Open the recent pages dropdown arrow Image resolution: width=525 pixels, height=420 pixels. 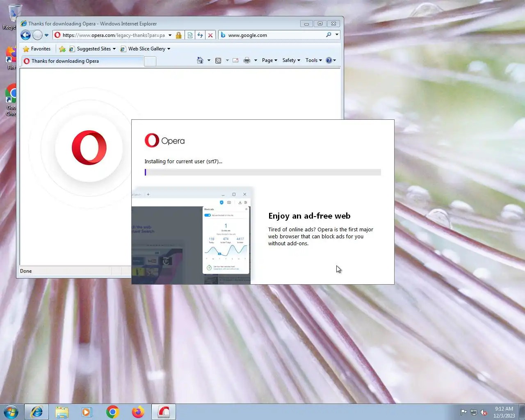click(x=46, y=35)
